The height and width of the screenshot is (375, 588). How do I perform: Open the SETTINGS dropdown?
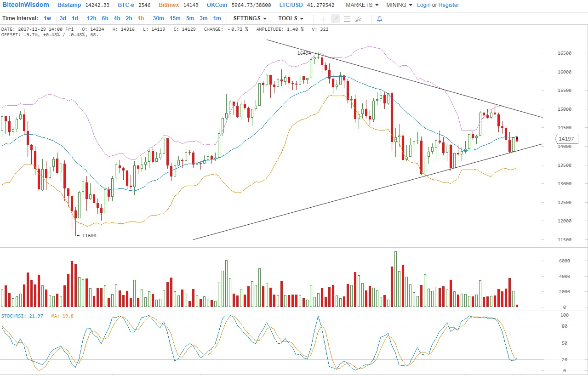pos(250,18)
